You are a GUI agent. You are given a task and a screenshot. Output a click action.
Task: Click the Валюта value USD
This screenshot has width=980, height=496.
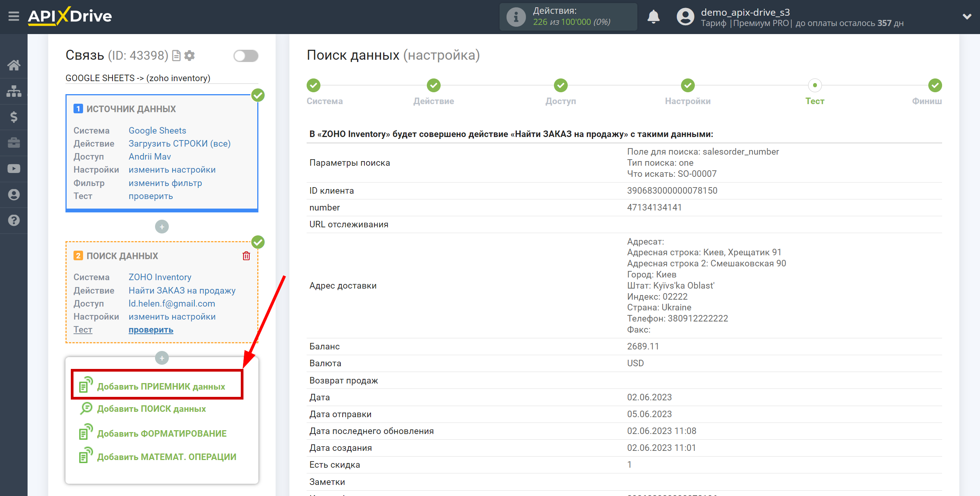(x=635, y=363)
